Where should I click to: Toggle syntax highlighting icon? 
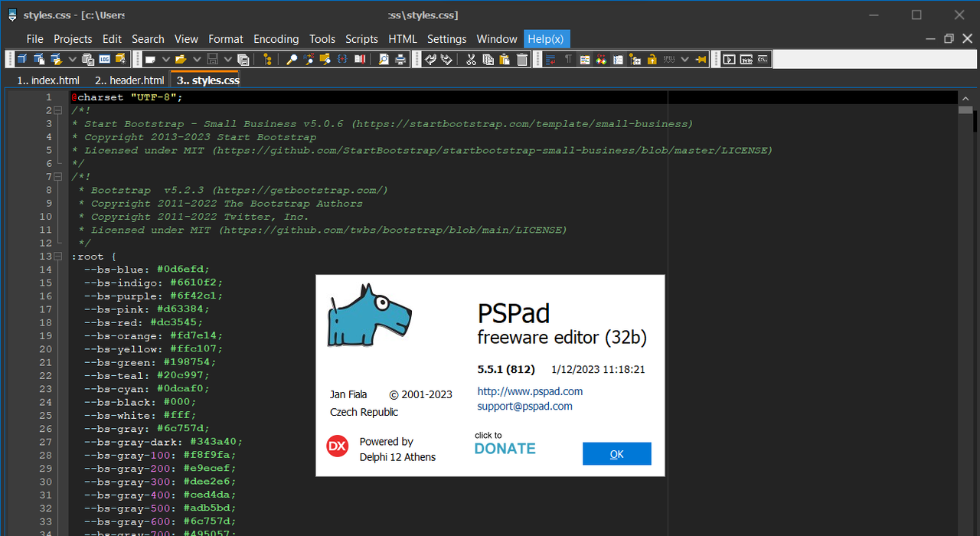tap(585, 59)
